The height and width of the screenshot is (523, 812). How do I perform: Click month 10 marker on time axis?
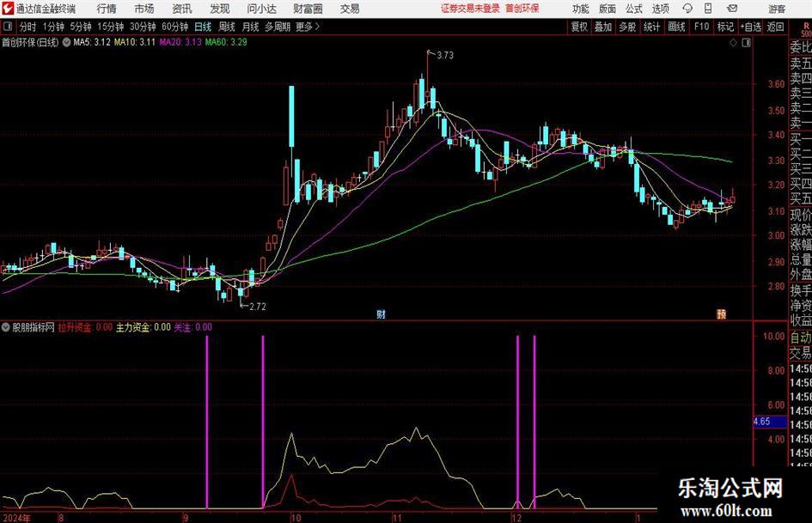click(x=296, y=518)
